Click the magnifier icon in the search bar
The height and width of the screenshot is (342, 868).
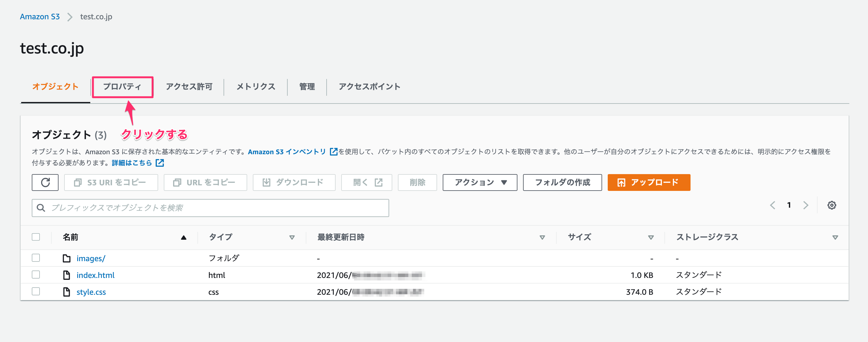pos(41,208)
